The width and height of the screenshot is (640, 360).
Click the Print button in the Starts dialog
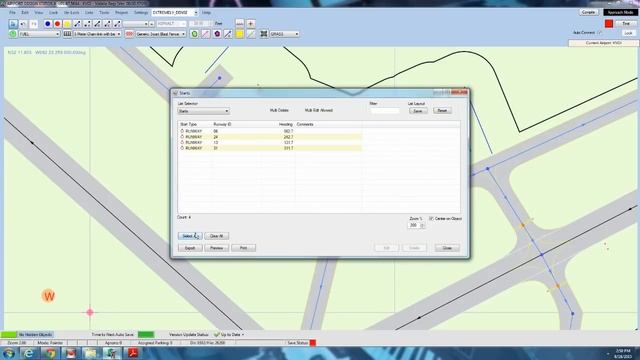(x=244, y=248)
